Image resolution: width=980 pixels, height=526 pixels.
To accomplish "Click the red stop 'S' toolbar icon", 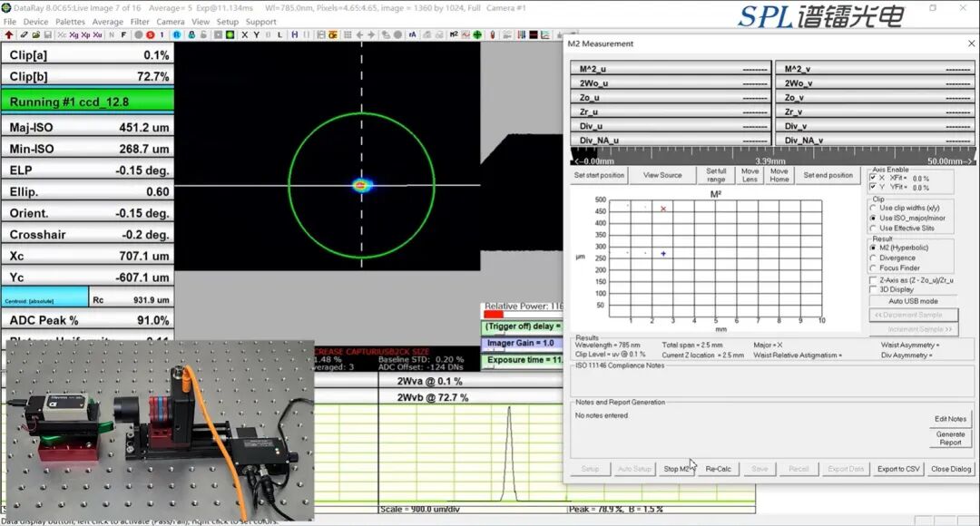I will 150,34.
